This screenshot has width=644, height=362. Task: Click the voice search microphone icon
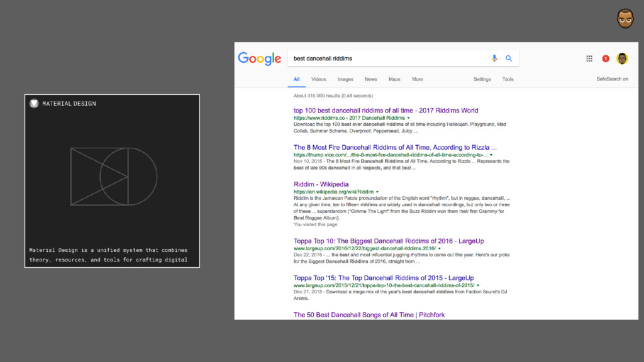click(x=494, y=58)
